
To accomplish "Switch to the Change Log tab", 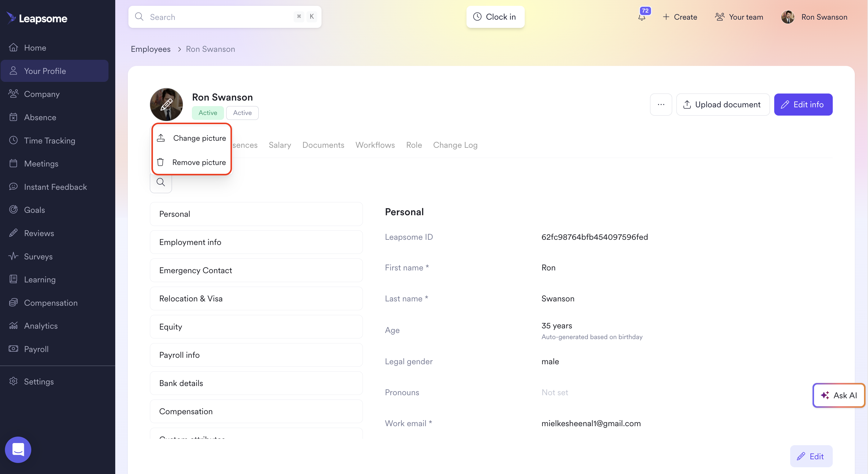I will tap(455, 145).
